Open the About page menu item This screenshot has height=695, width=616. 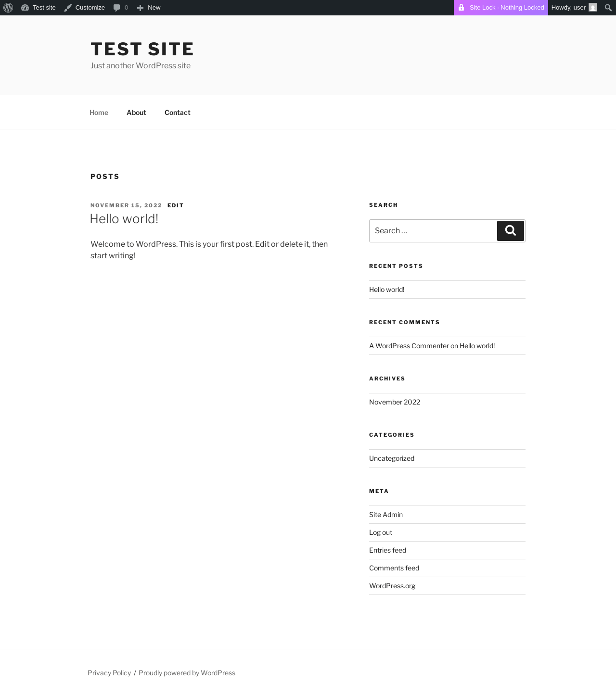tap(136, 113)
